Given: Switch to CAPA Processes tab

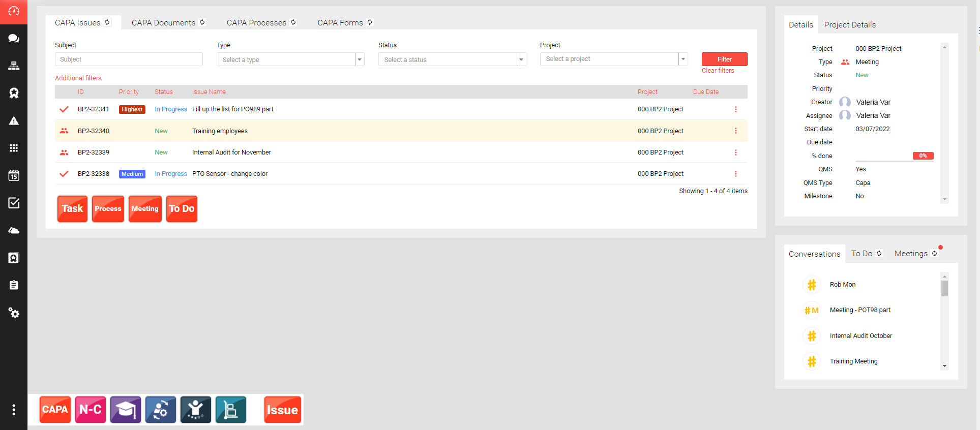Looking at the screenshot, I should click(256, 23).
